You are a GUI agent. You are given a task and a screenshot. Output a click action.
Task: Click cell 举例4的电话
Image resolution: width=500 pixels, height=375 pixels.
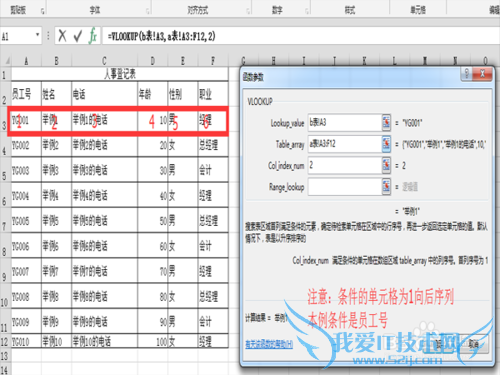pyautogui.click(x=104, y=195)
